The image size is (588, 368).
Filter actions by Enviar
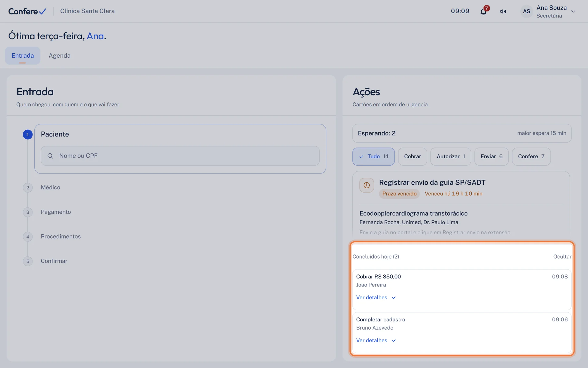tap(492, 156)
